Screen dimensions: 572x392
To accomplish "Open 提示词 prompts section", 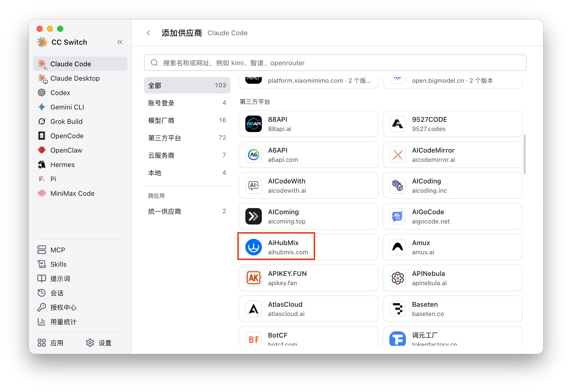I will (x=80, y=279).
